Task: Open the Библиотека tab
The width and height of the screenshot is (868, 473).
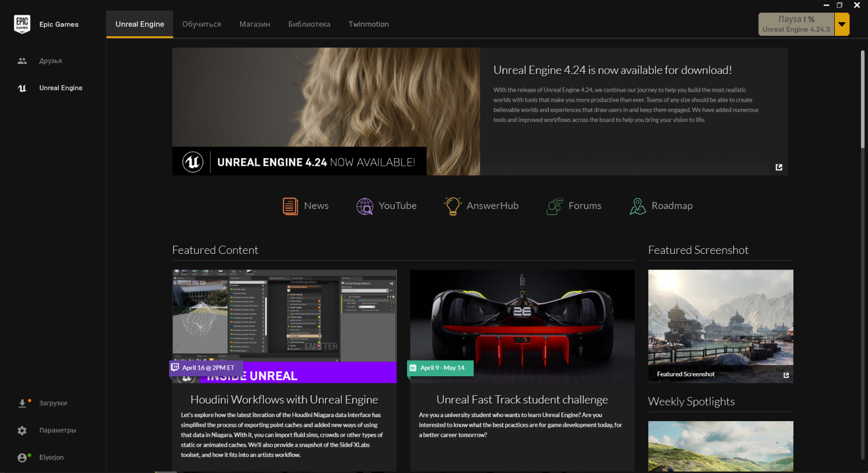Action: click(309, 24)
